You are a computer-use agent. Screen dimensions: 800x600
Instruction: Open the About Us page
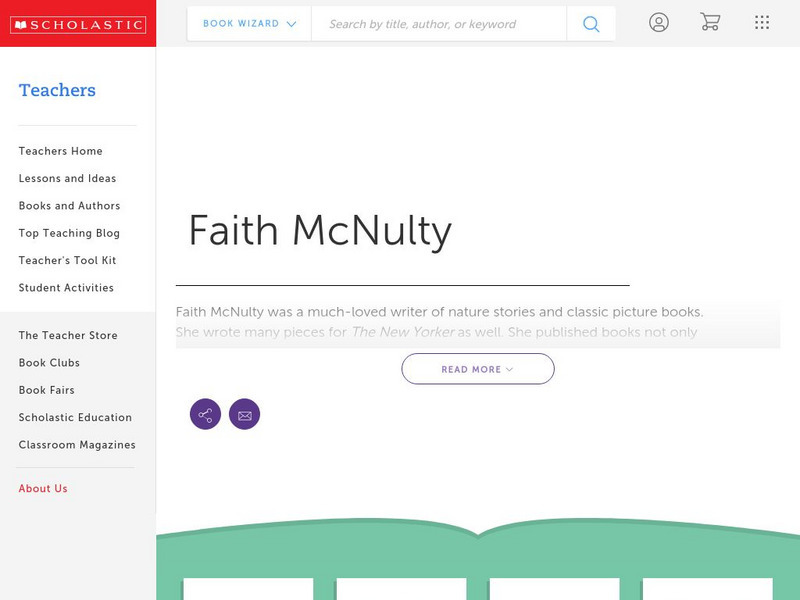44,488
